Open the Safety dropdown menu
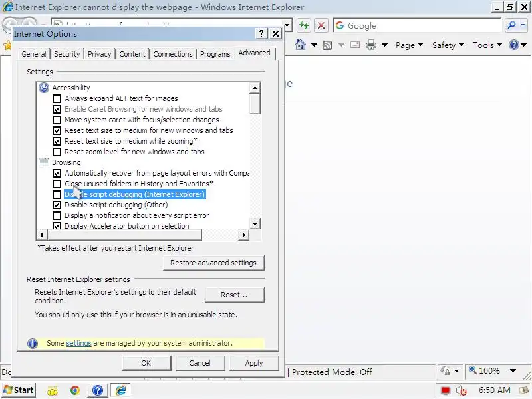This screenshot has width=532, height=399. [x=448, y=45]
